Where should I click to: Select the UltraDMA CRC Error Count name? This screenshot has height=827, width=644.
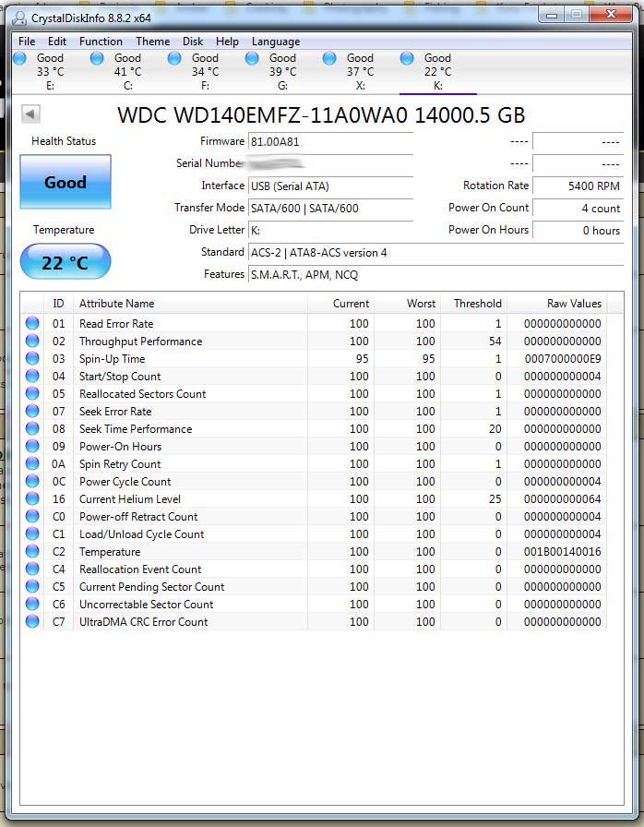click(143, 622)
